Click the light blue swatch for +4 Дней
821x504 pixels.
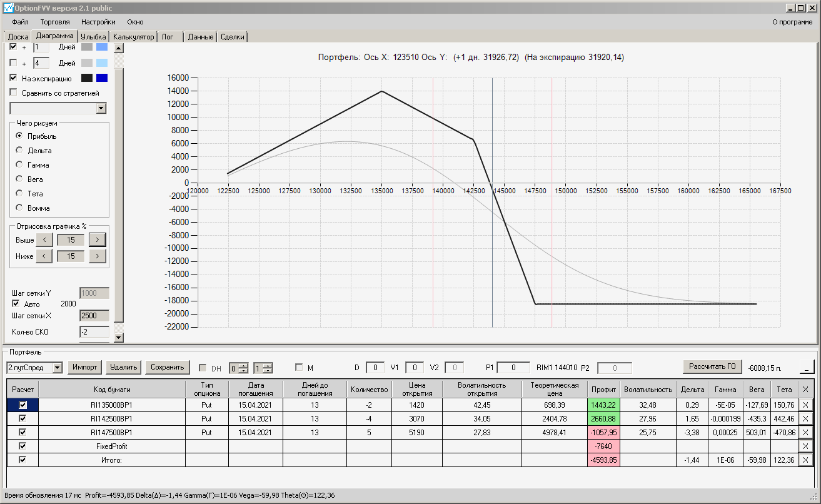[102, 63]
